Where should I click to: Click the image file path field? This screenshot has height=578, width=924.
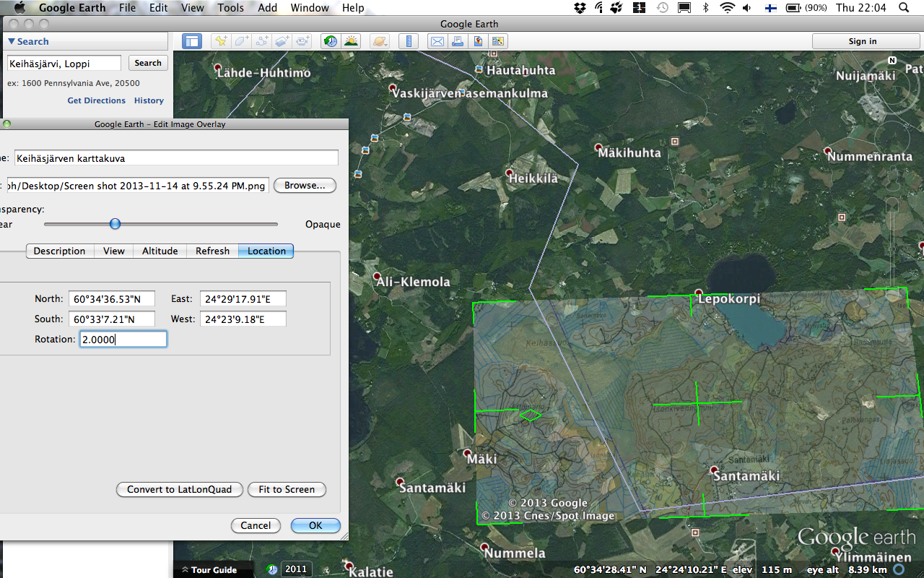(138, 186)
